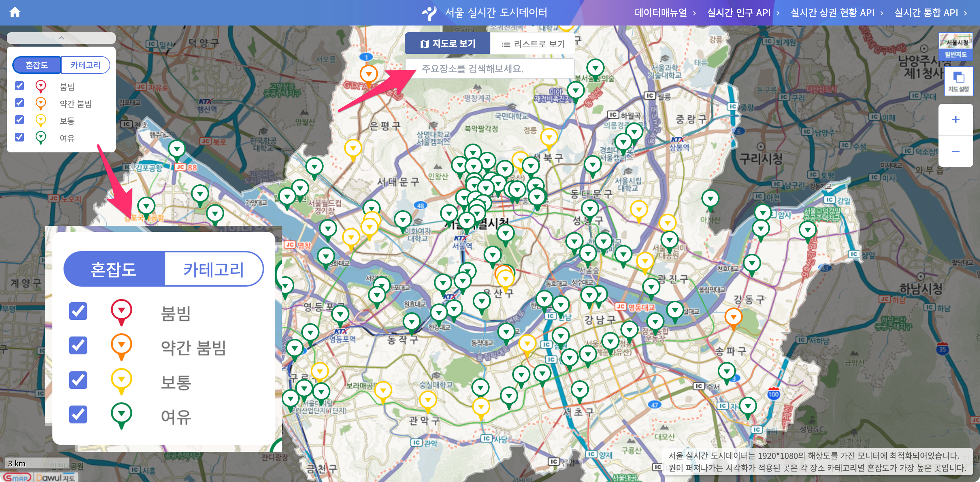The image size is (980, 482).
Task: Collapse the legend panel with the chevron
Action: click(x=61, y=38)
